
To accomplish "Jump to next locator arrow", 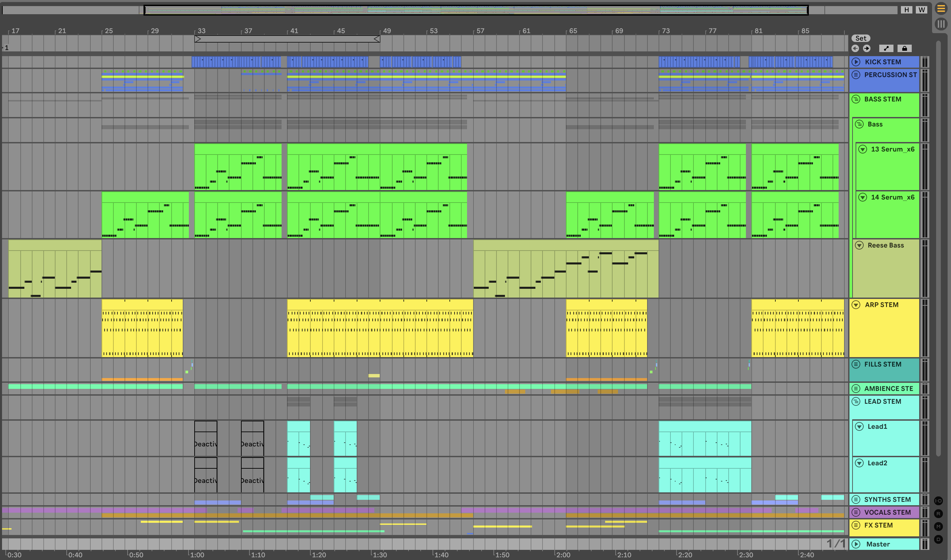I will point(867,48).
